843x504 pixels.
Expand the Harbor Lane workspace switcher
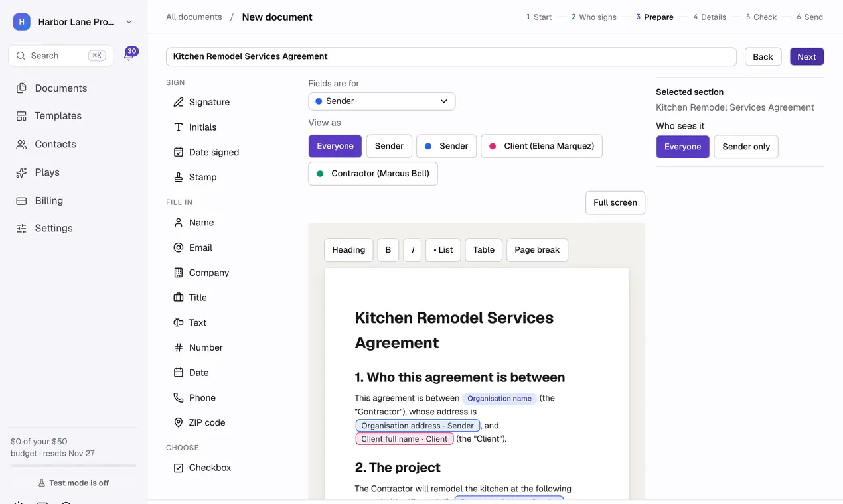74,22
